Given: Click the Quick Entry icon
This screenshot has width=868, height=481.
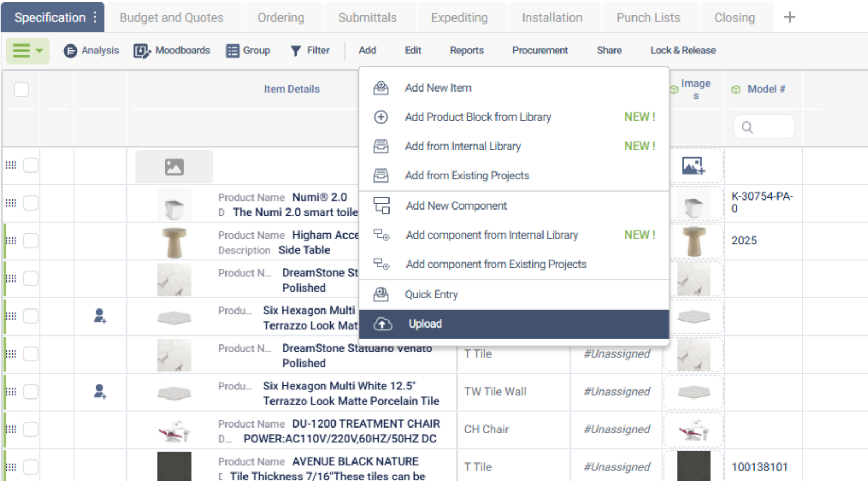Looking at the screenshot, I should pyautogui.click(x=381, y=294).
